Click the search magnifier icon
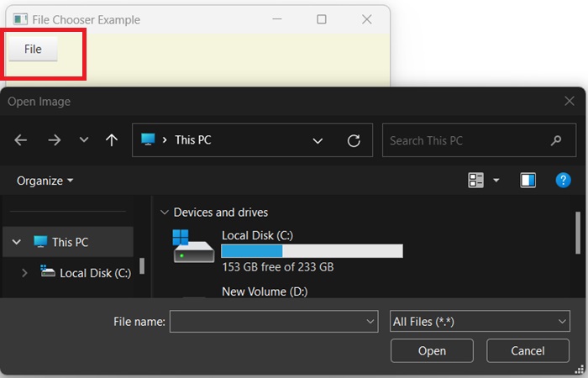The height and width of the screenshot is (378, 588). (x=556, y=140)
